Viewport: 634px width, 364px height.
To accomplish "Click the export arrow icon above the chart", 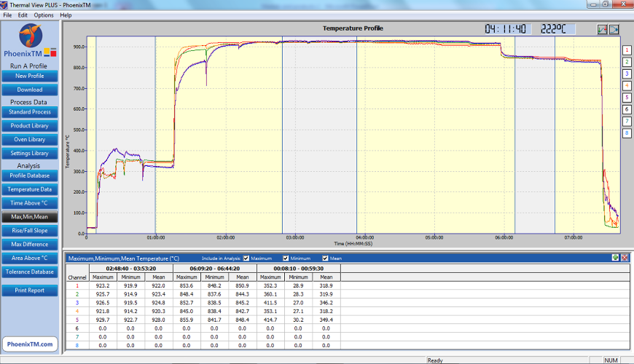I will (614, 29).
